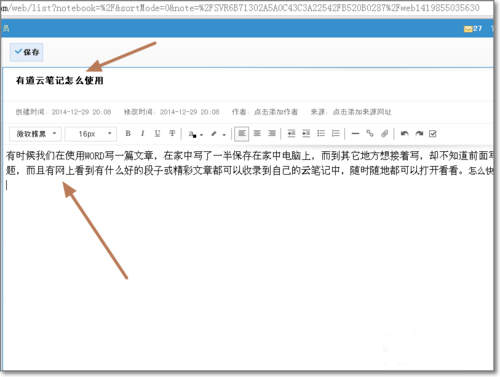Expand the font color picker arrow
Image resolution: width=500 pixels, height=377 pixels.
tap(201, 135)
